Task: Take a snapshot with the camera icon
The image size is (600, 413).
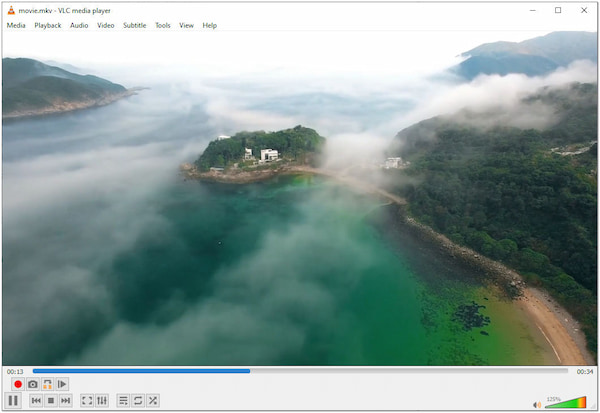Action: 32,384
